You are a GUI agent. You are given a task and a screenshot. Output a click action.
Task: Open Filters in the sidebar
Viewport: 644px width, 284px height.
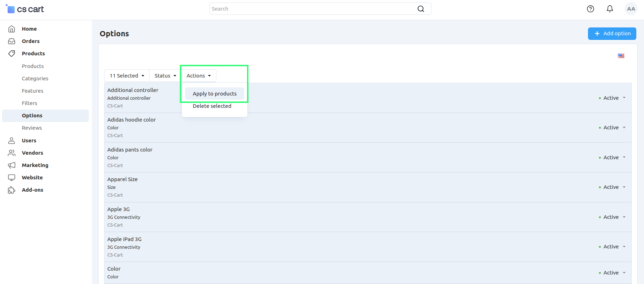(29, 103)
